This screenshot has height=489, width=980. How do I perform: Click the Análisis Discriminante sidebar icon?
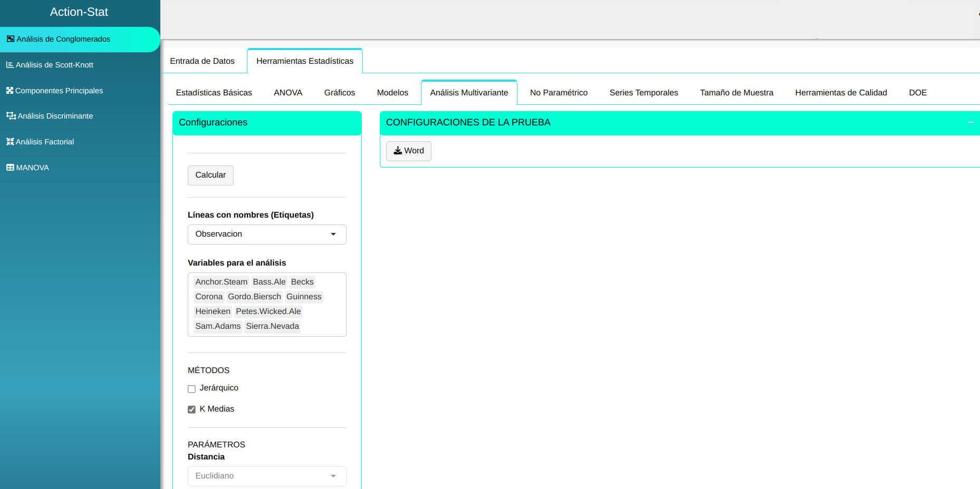point(11,116)
